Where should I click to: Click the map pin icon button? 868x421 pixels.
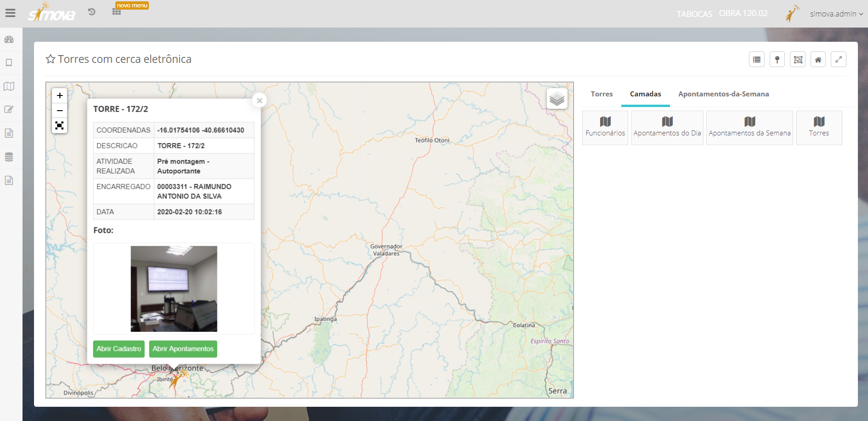777,60
